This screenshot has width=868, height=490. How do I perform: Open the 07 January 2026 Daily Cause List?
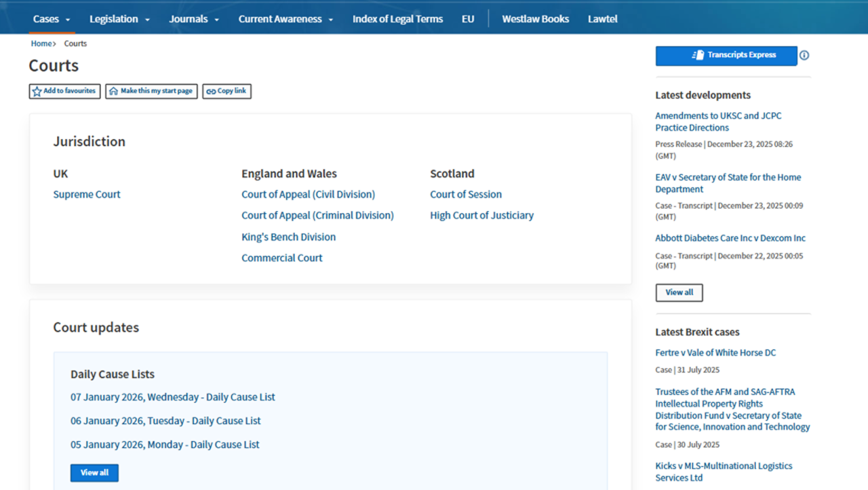[173, 397]
